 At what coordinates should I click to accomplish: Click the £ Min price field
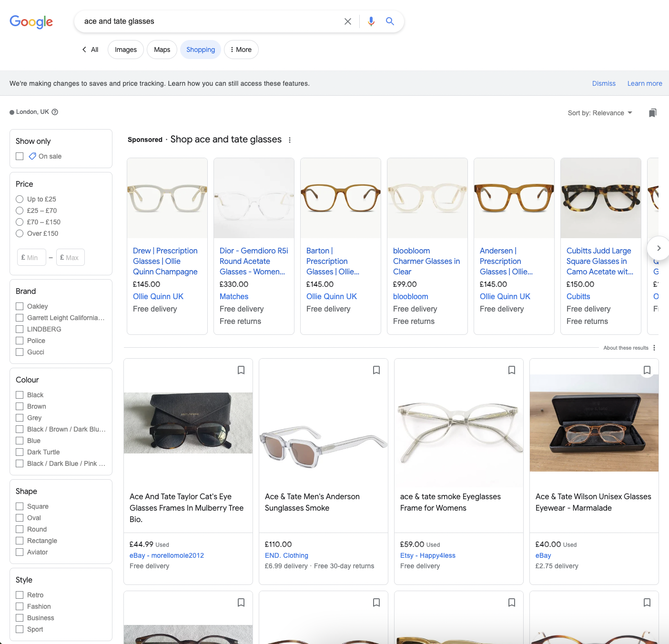click(31, 257)
